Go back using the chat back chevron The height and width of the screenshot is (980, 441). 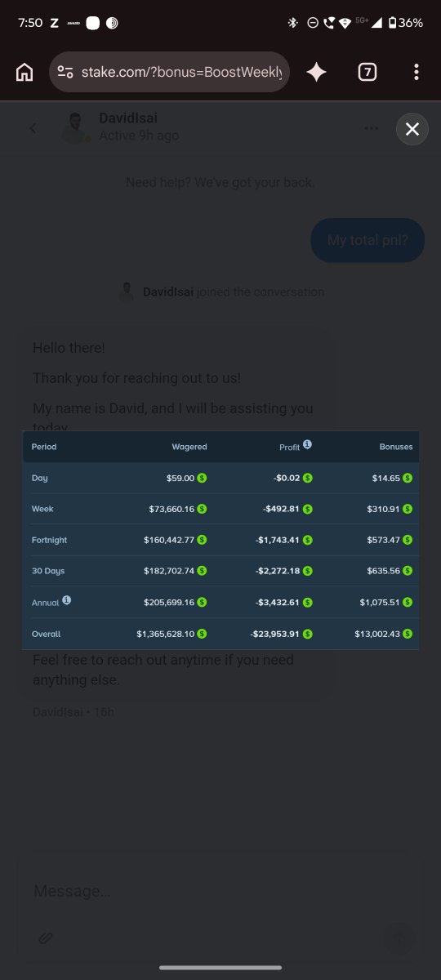click(x=33, y=128)
